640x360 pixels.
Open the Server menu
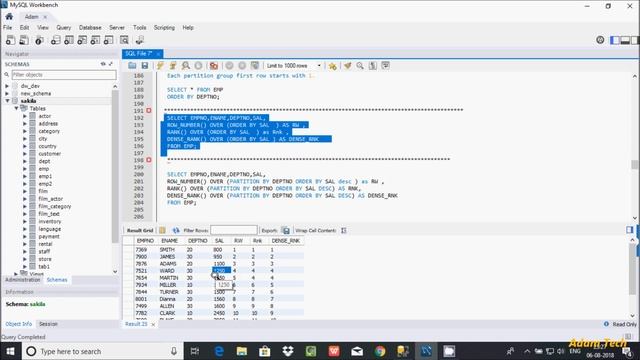(117, 28)
